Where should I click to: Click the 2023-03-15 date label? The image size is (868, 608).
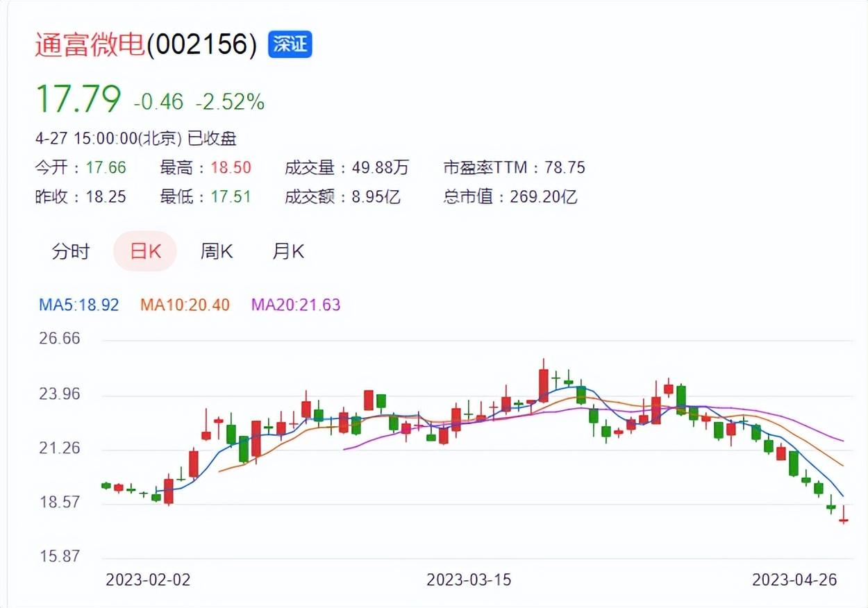click(469, 580)
